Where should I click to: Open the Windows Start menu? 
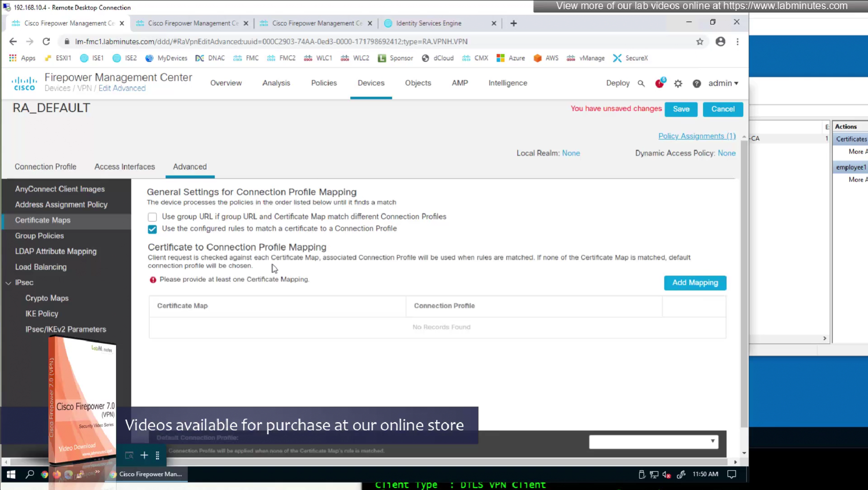(11, 474)
